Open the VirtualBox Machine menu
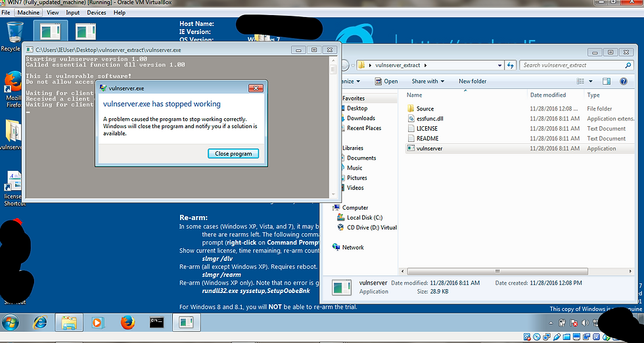Screen dimensions: 644x343 coord(28,12)
